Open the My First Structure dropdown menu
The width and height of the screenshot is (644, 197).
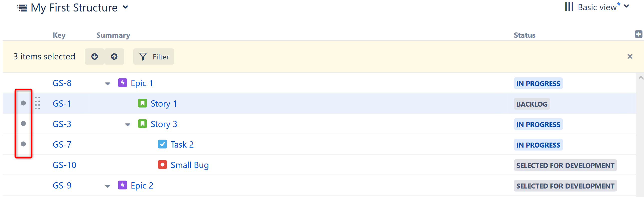click(126, 7)
